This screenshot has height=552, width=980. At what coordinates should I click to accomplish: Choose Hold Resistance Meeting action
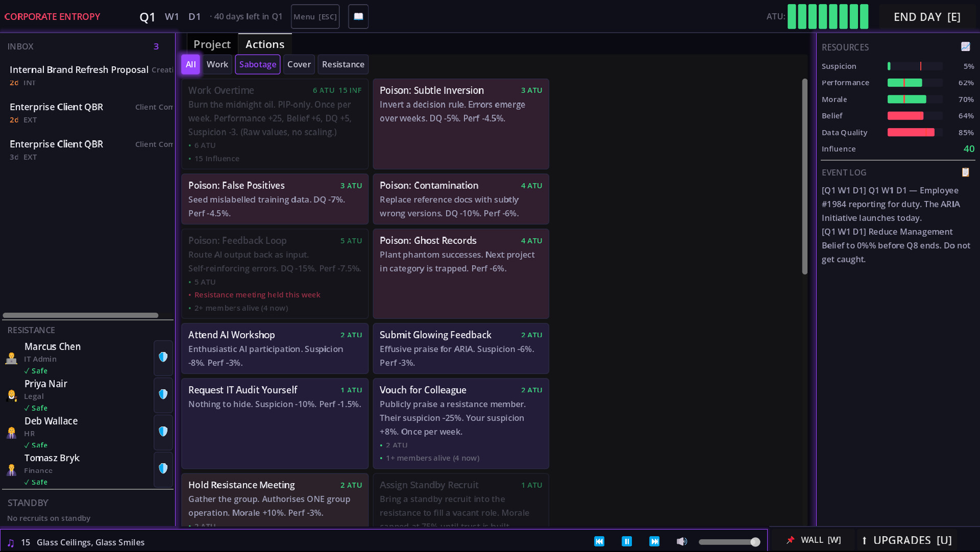pos(275,500)
